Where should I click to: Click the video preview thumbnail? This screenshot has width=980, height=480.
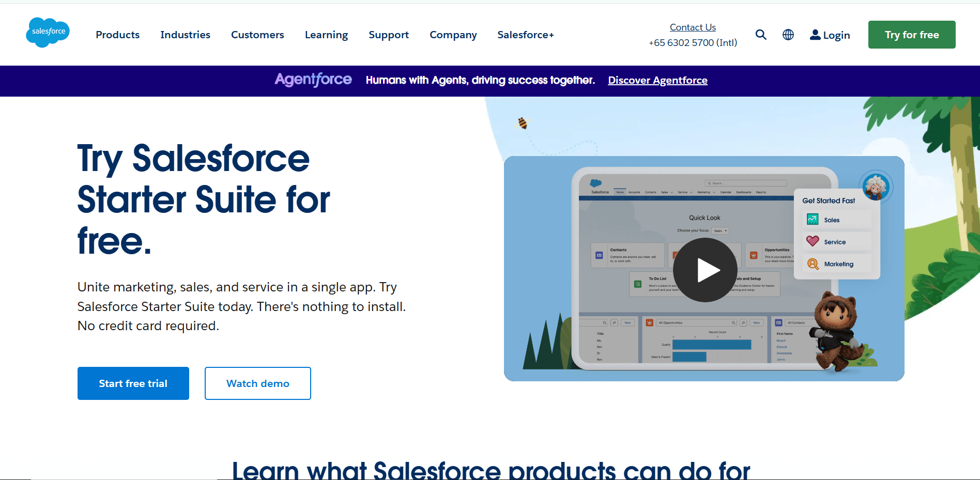[x=704, y=269]
